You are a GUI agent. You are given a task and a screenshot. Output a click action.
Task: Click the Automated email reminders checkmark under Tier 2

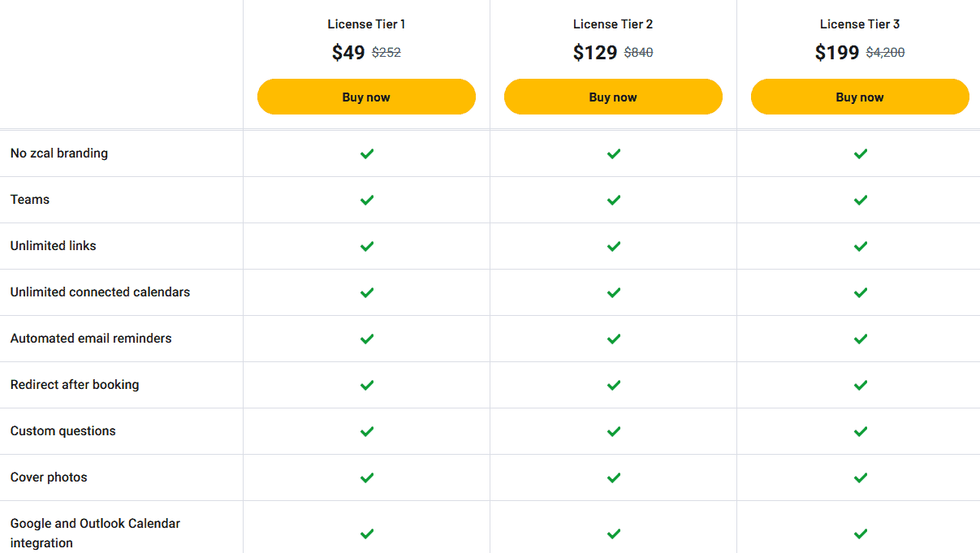click(613, 339)
